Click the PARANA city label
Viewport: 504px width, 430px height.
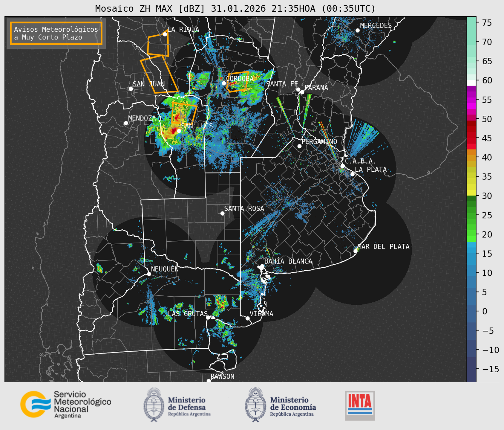[316, 88]
